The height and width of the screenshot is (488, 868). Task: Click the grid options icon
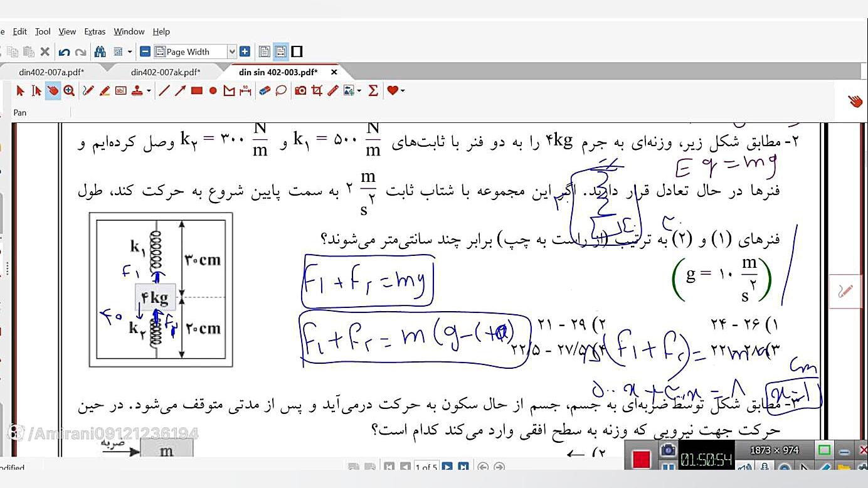pyautogui.click(x=119, y=51)
